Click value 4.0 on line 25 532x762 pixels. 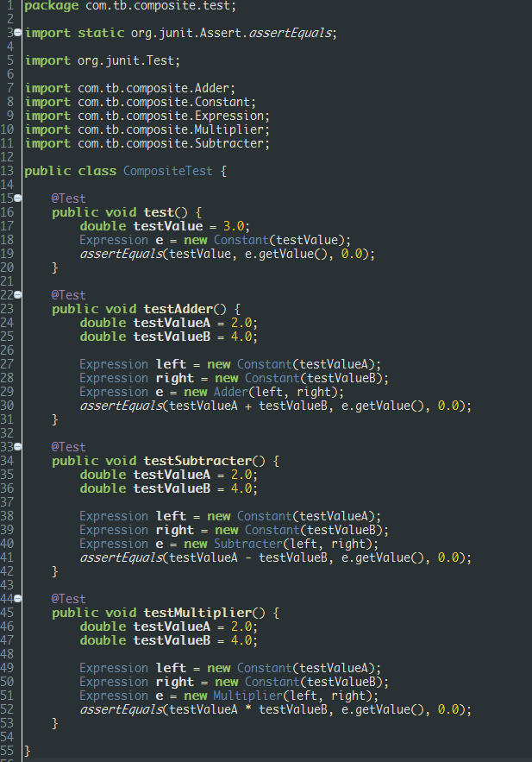tap(241, 337)
